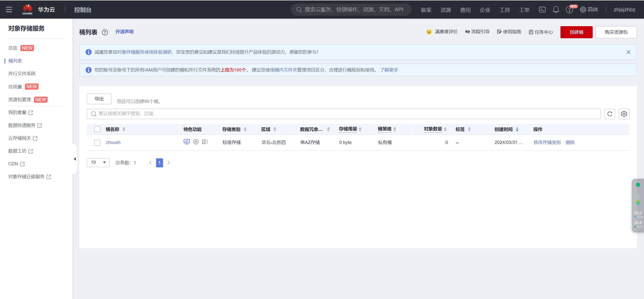The width and height of the screenshot is (644, 299).
Task: Click the refresh bucket list icon
Action: (x=610, y=114)
